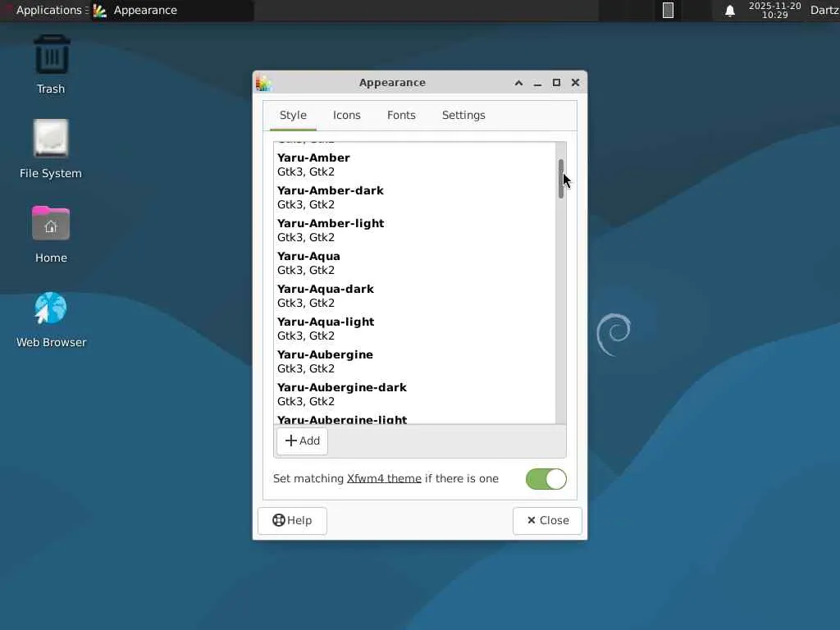The width and height of the screenshot is (840, 630).
Task: Click the notification bell in the panel
Action: (729, 11)
